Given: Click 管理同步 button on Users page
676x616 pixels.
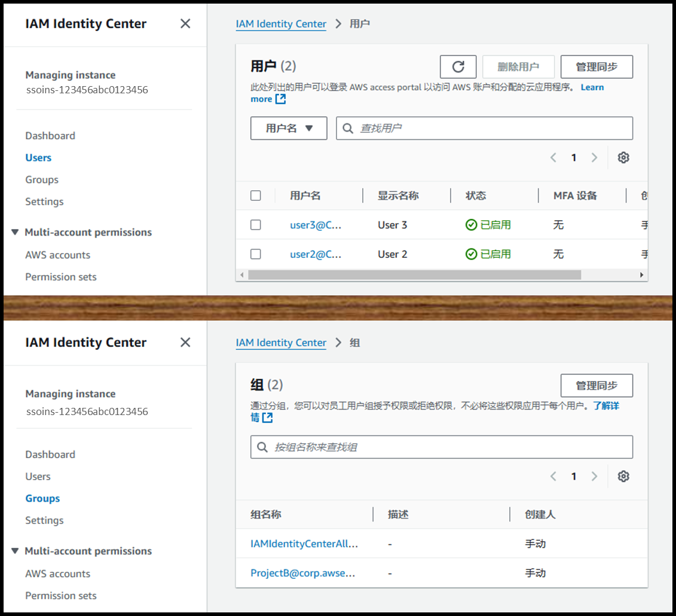Looking at the screenshot, I should click(x=597, y=67).
